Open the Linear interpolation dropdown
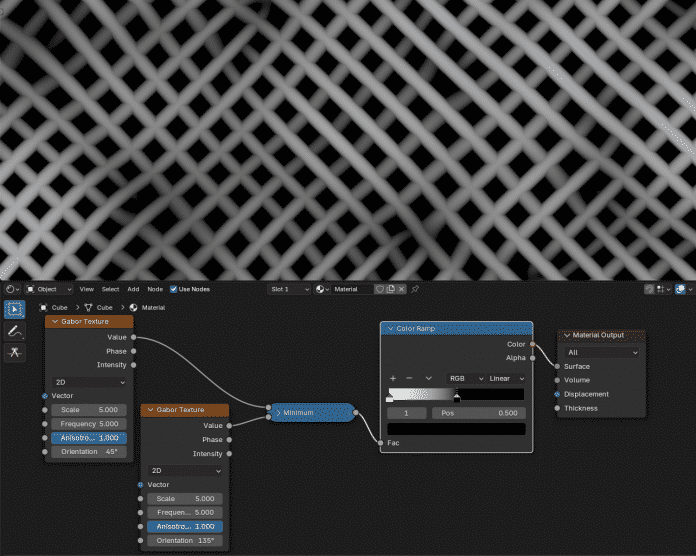This screenshot has width=696, height=556. tap(506, 378)
